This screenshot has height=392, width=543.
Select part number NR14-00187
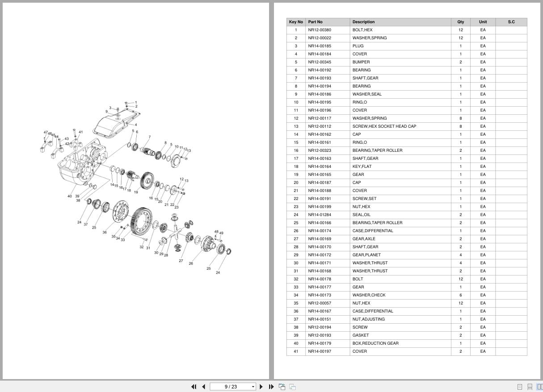pos(320,183)
